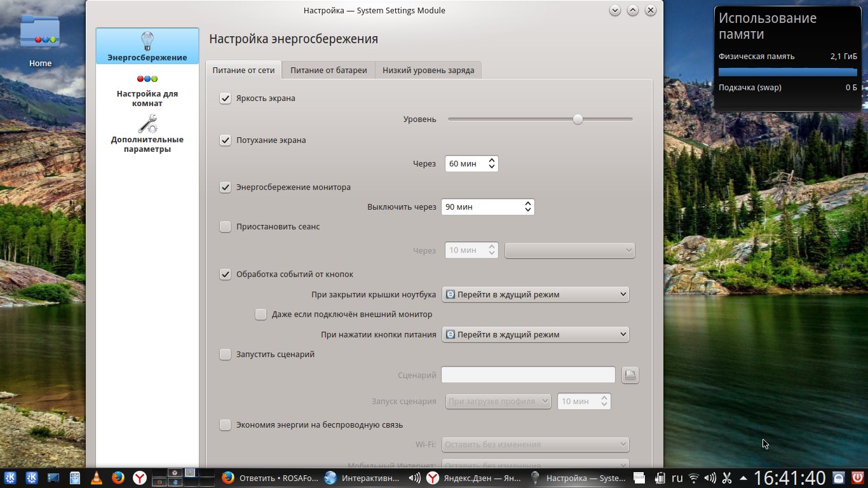Click the ru keyboard layout indicator
Image resolution: width=868 pixels, height=488 pixels.
pyautogui.click(x=677, y=478)
